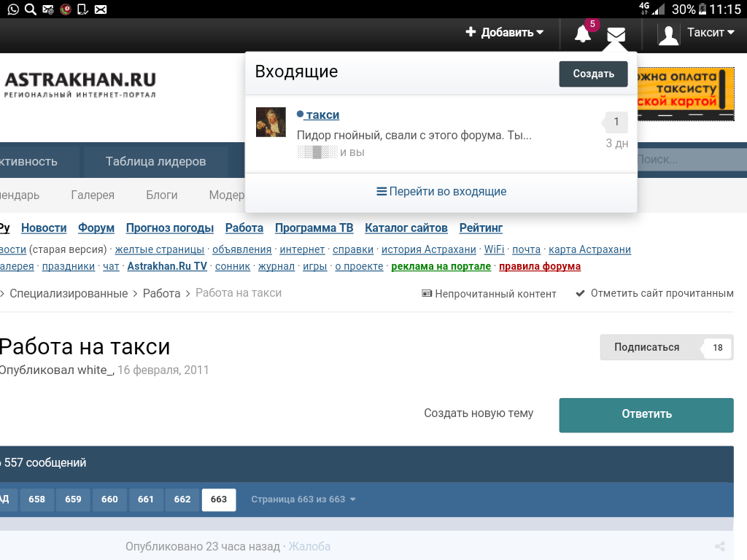Click the user avatar icon beside Таксит
Image resolution: width=747 pixels, height=560 pixels.
(668, 34)
